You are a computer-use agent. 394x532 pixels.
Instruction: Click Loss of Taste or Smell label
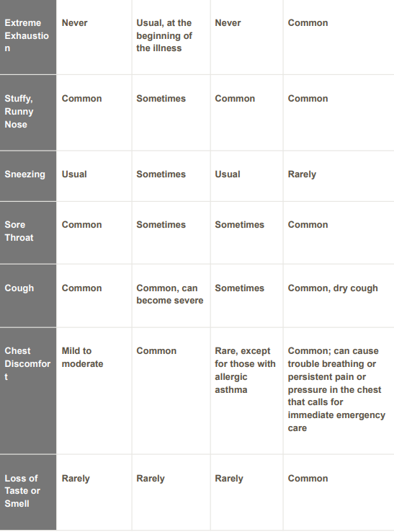coord(22,491)
